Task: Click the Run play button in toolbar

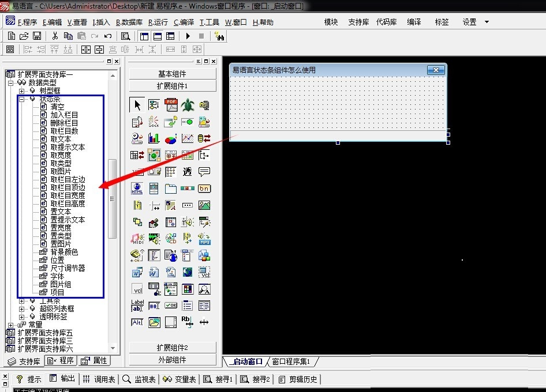Action: tap(188, 36)
